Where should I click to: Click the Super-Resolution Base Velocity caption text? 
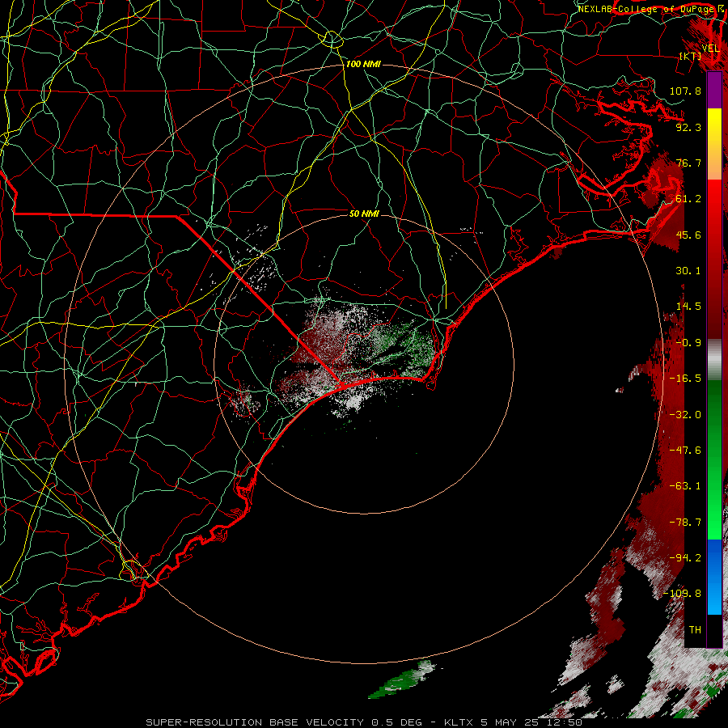coord(364,722)
